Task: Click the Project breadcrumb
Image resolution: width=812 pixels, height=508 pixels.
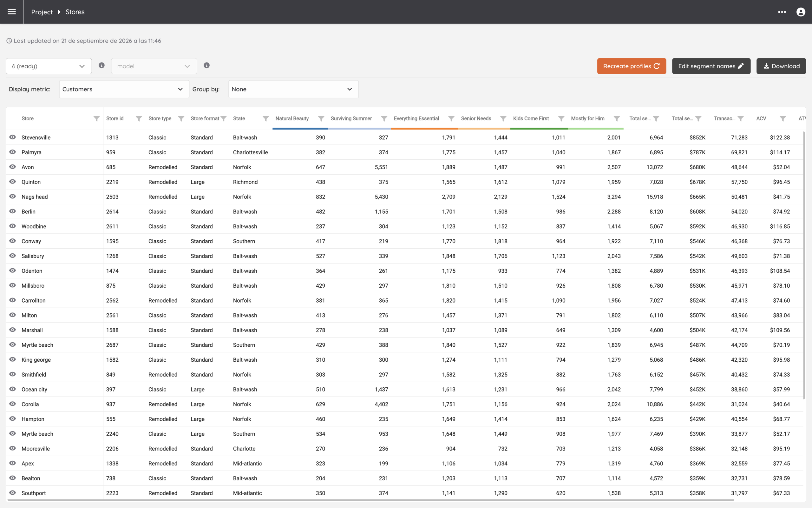Action: [x=42, y=12]
